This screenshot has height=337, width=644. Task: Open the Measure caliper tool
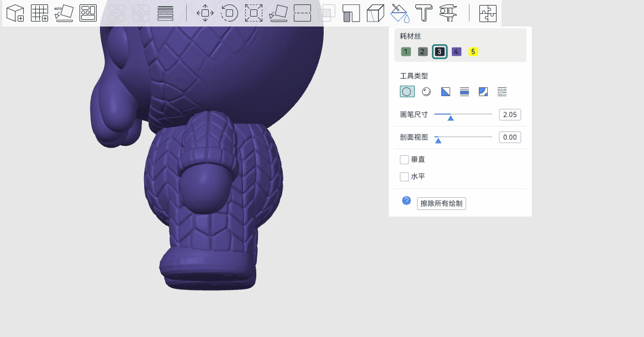448,13
